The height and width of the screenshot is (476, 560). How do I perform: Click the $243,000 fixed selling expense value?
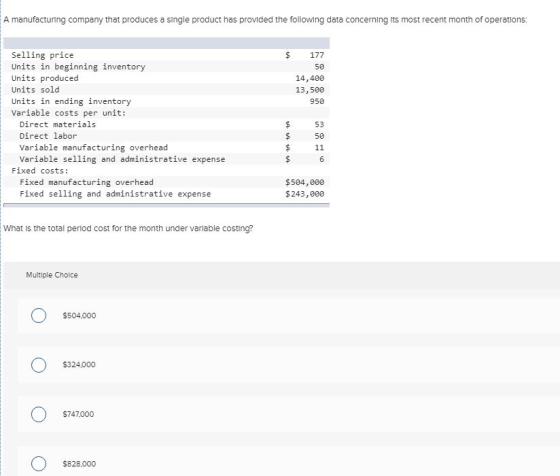pos(305,194)
